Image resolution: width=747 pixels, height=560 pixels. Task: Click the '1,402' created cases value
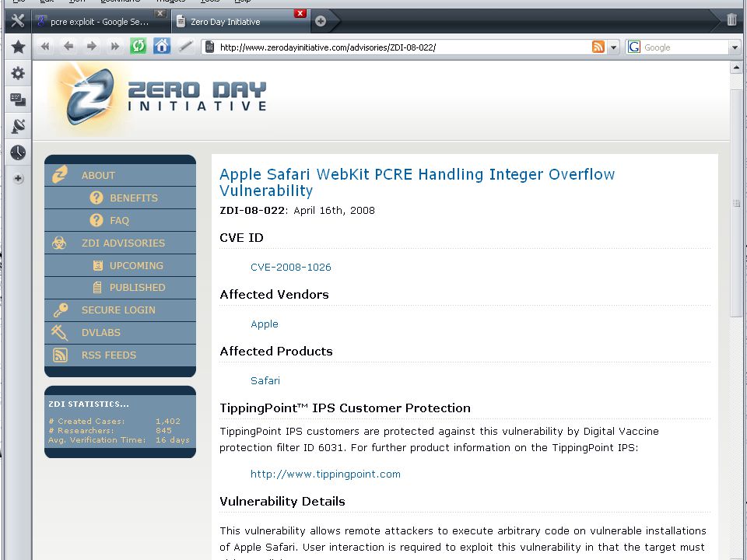[168, 421]
